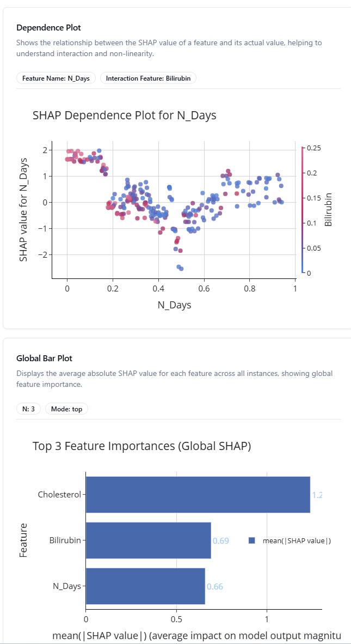Click the 'Feature Name: N_Days' tag

(56, 78)
